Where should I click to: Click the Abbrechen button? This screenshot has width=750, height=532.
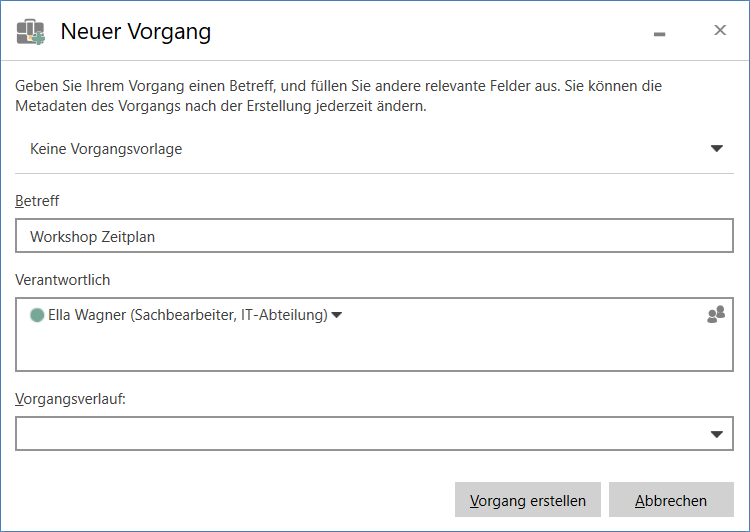671,500
